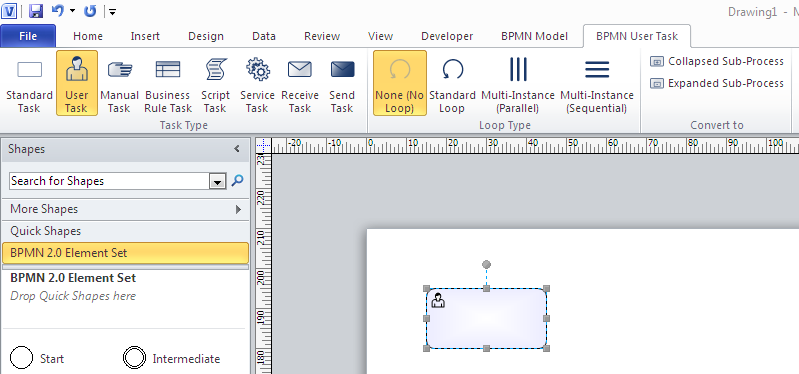Screen dimensions: 799x374
Task: Click the Visio application icon
Action: 9,11
